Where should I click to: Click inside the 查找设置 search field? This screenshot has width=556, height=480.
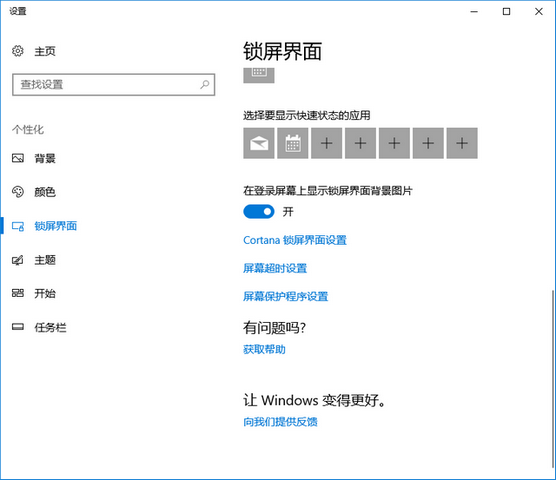(113, 84)
